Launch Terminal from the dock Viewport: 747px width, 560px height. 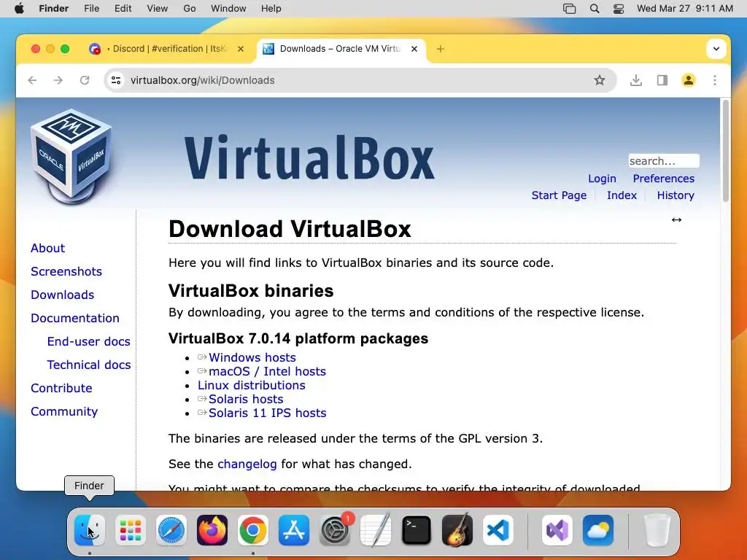[417, 530]
